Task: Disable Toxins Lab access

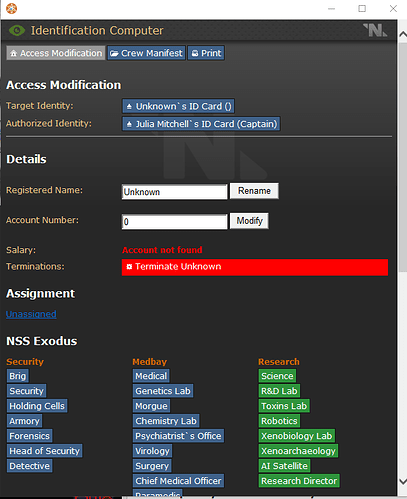Action: [x=284, y=406]
